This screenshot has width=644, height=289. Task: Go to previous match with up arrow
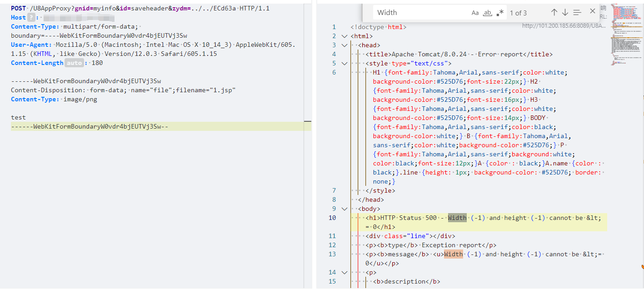(x=554, y=12)
